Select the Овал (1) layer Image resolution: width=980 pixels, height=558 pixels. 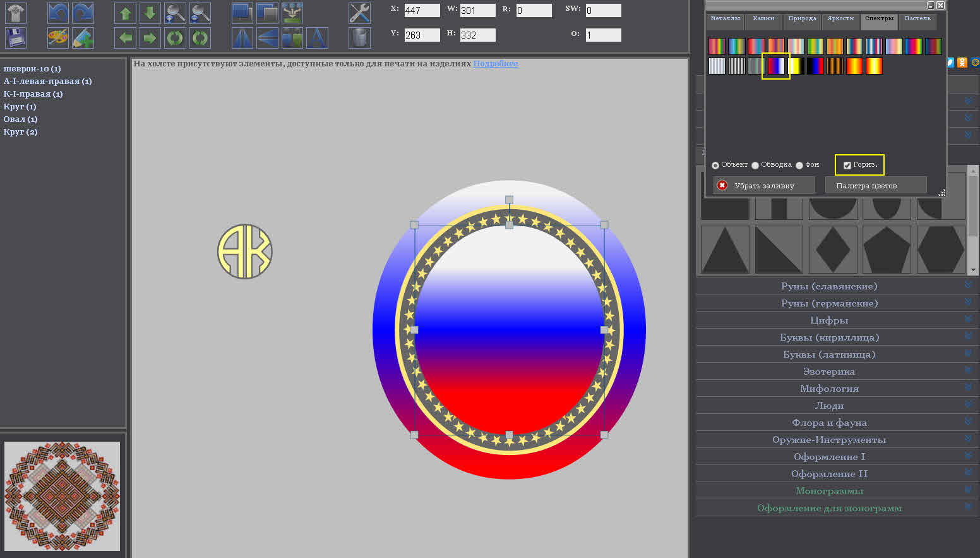21,119
